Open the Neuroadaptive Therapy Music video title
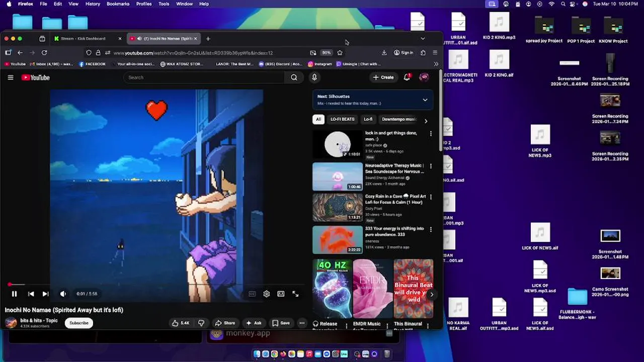644x362 pixels. (394, 168)
